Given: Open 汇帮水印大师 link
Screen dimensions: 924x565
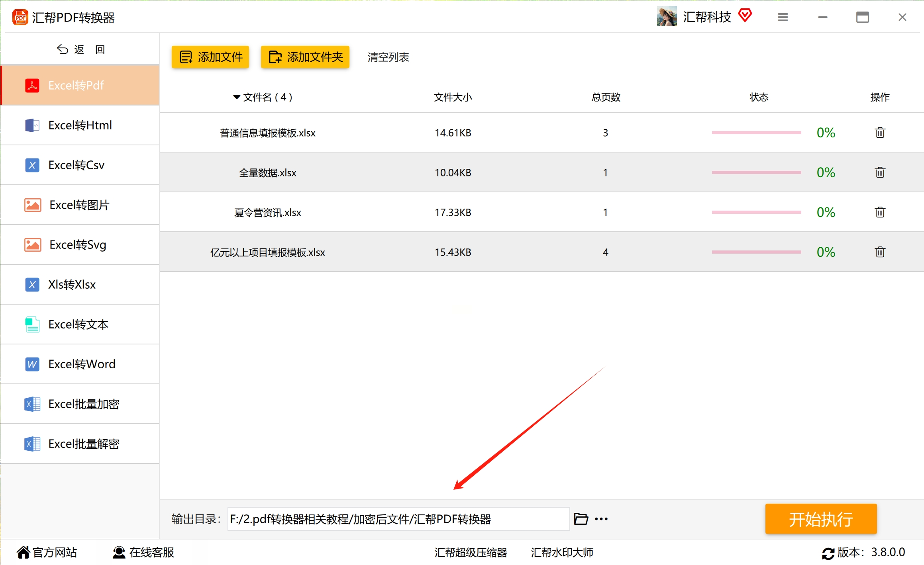Looking at the screenshot, I should 562,552.
